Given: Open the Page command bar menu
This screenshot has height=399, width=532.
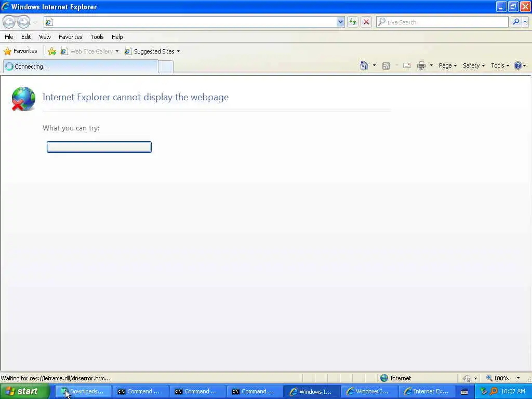Looking at the screenshot, I should 447,65.
